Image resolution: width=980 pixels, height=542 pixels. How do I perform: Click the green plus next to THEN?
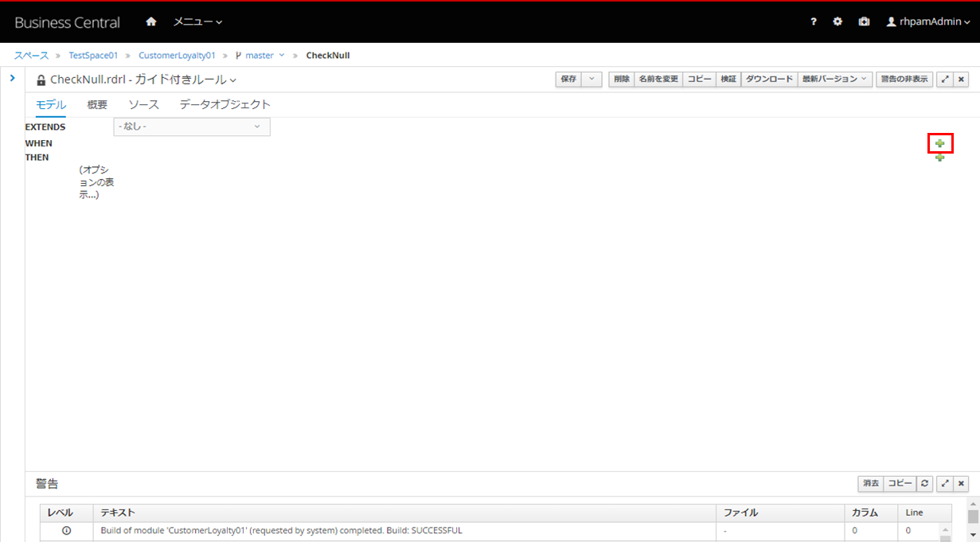pyautogui.click(x=940, y=158)
